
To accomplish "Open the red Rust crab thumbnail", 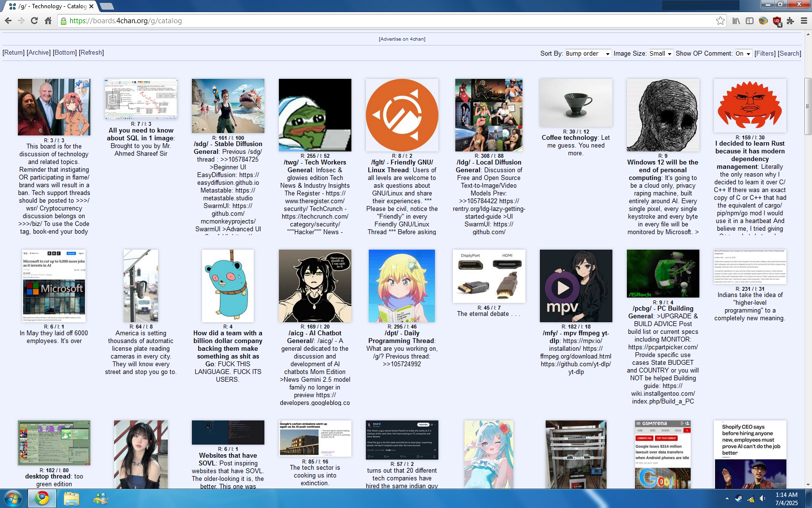I will click(x=750, y=106).
